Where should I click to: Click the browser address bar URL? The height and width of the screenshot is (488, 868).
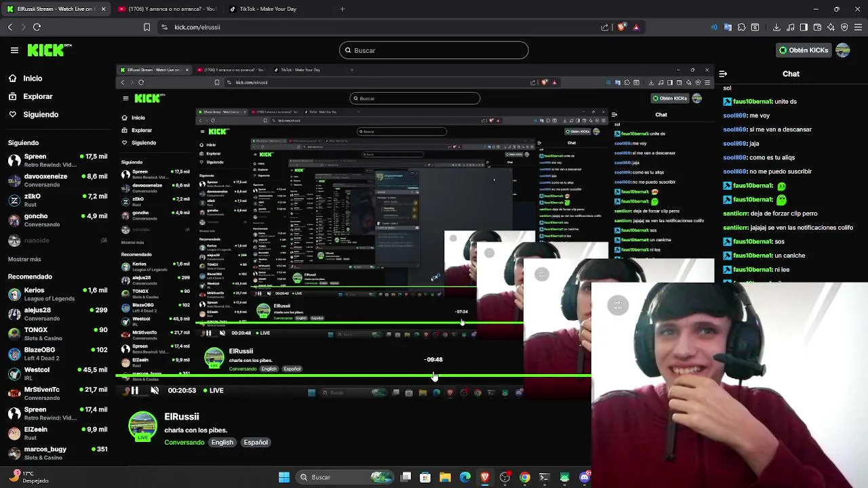pyautogui.click(x=197, y=27)
